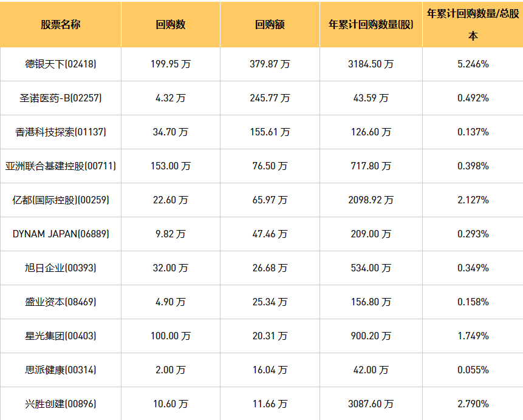Image resolution: width=523 pixels, height=420 pixels.
Task: Select stock name 亚洲联合基建控股(00711)
Action: [60, 166]
